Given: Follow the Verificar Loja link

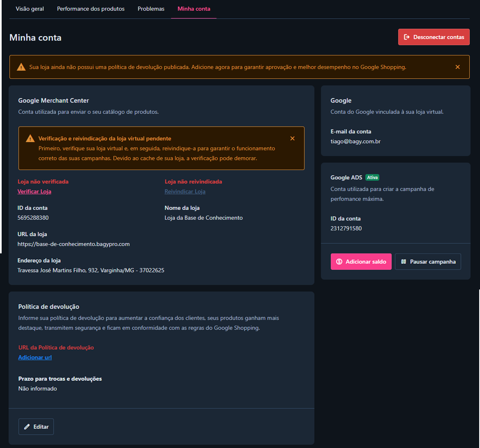Looking at the screenshot, I should coord(34,191).
